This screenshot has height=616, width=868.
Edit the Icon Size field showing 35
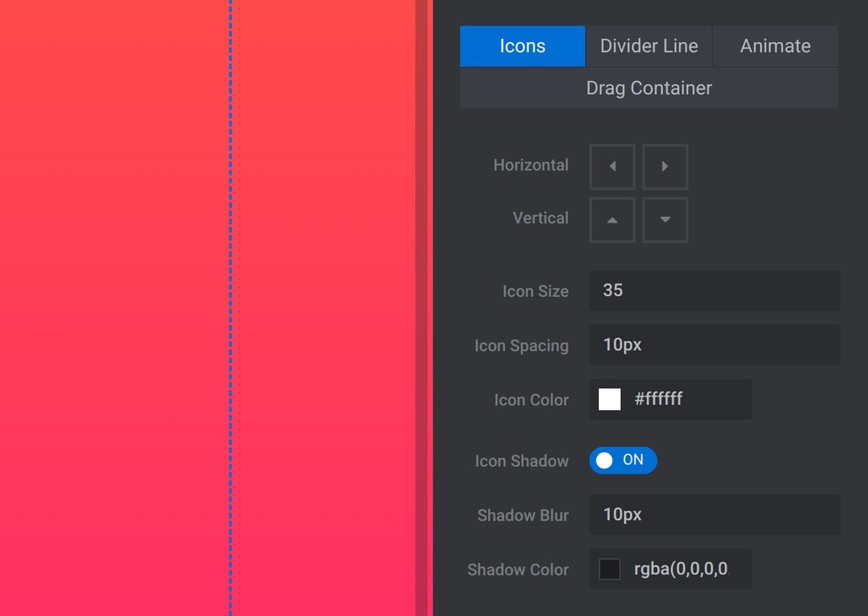click(x=715, y=290)
